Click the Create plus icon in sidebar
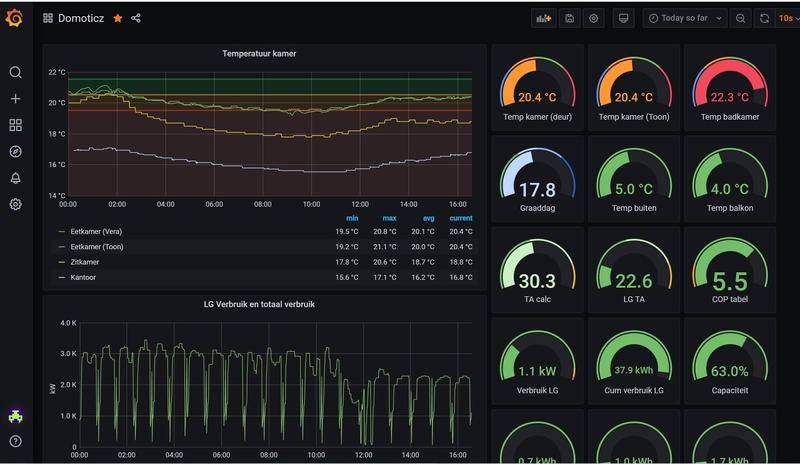 click(15, 99)
